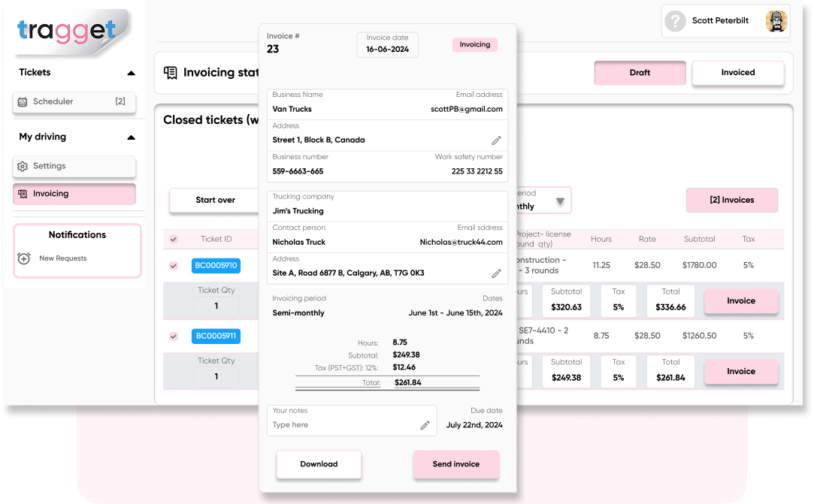Viewport: 814px width, 504px height.
Task: Open the Invoicing section in the sidebar
Action: point(49,194)
